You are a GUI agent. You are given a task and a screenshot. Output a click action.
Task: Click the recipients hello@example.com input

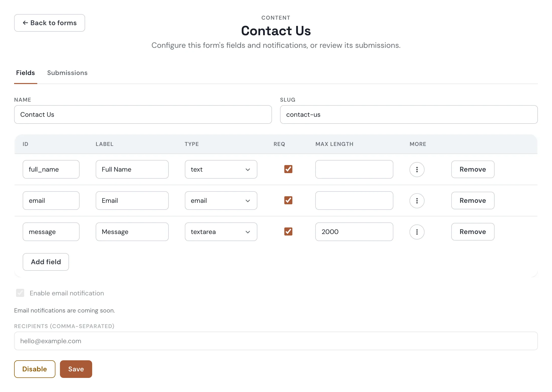tap(276, 341)
